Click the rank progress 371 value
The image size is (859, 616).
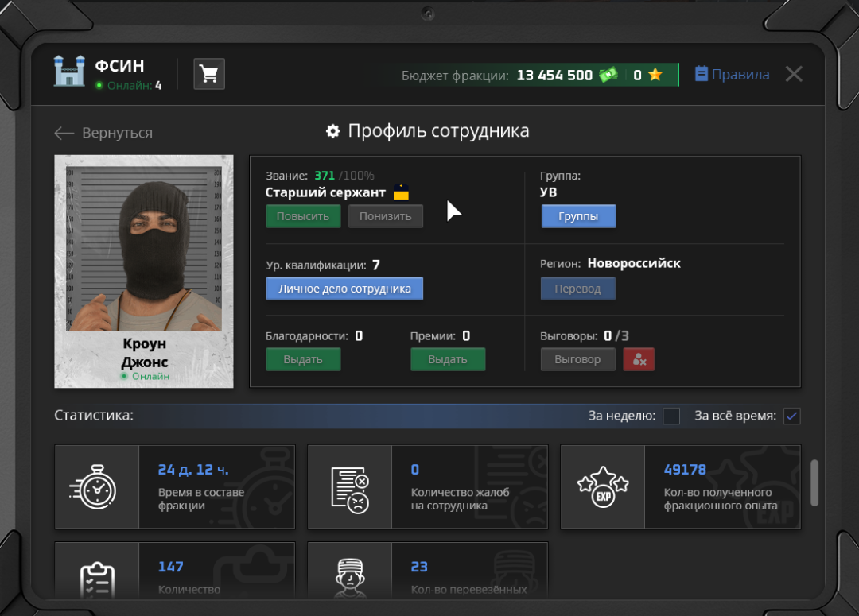pyautogui.click(x=325, y=176)
